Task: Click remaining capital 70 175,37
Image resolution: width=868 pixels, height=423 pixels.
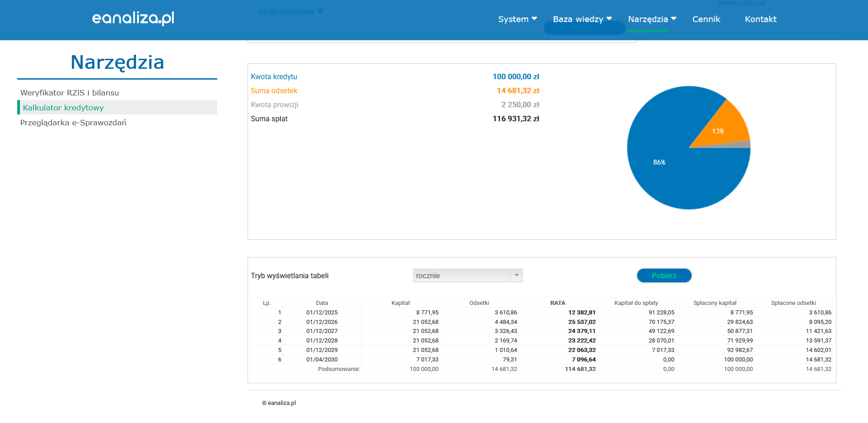Action: coord(661,322)
